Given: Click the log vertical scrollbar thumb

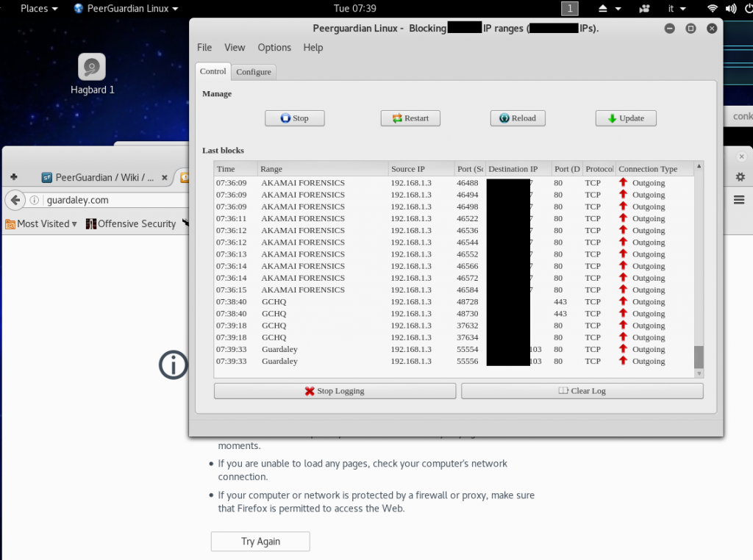Looking at the screenshot, I should 699,356.
